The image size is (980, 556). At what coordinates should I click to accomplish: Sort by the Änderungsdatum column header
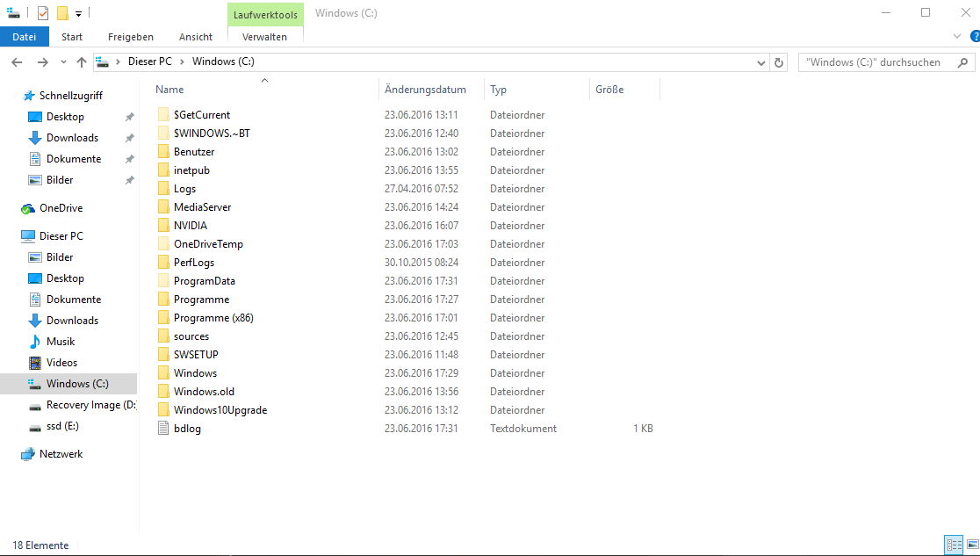(425, 90)
